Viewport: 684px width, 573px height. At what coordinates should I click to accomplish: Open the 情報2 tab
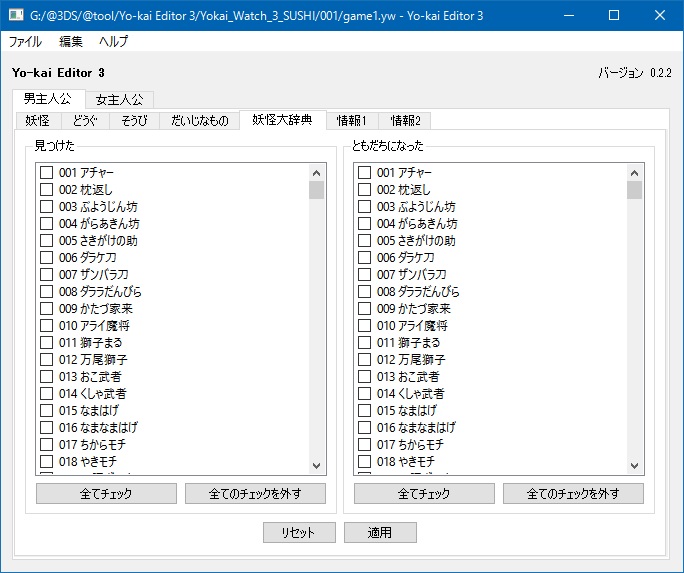[405, 120]
